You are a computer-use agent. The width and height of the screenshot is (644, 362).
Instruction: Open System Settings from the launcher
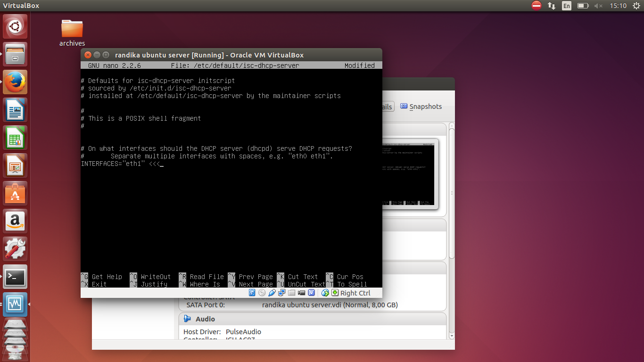pyautogui.click(x=15, y=249)
